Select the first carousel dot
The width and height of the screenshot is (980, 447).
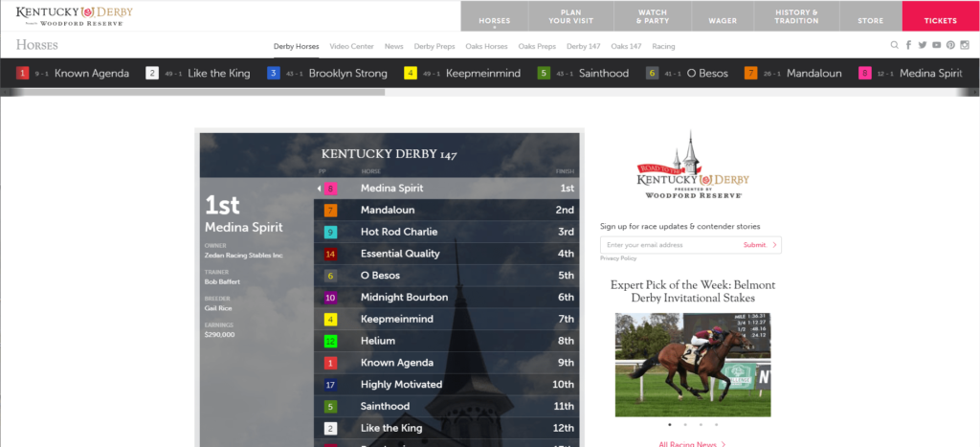pyautogui.click(x=669, y=424)
